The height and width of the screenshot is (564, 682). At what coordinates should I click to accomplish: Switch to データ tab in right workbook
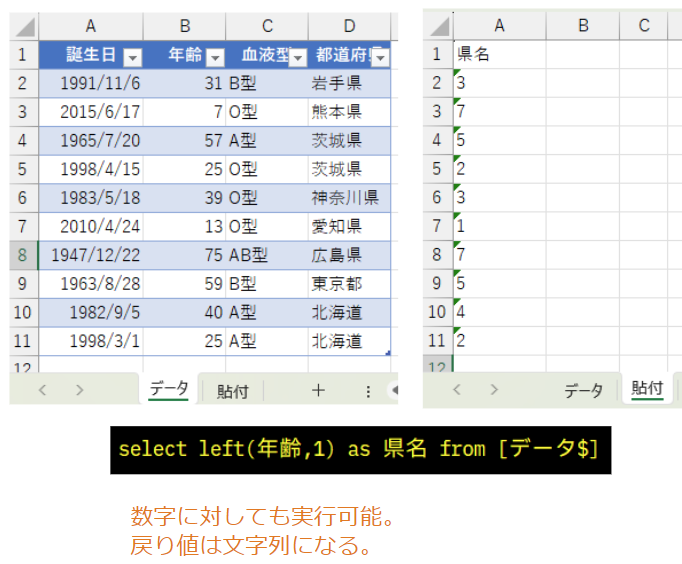click(x=584, y=390)
